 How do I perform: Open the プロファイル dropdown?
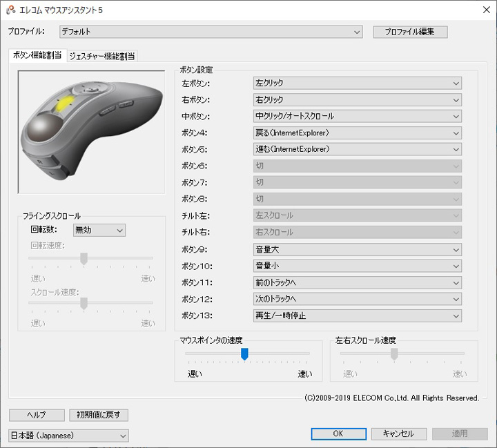pyautogui.click(x=210, y=32)
